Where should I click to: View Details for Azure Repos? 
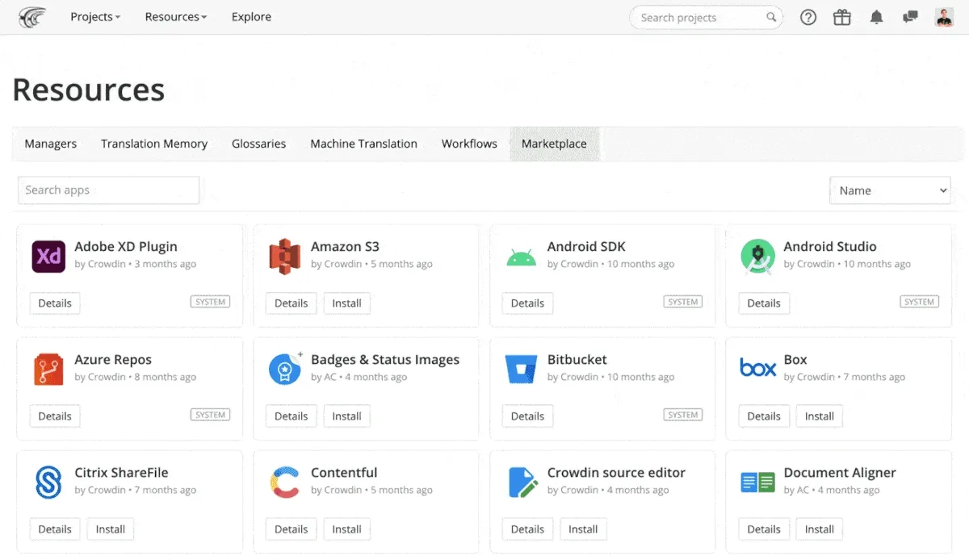coord(55,416)
